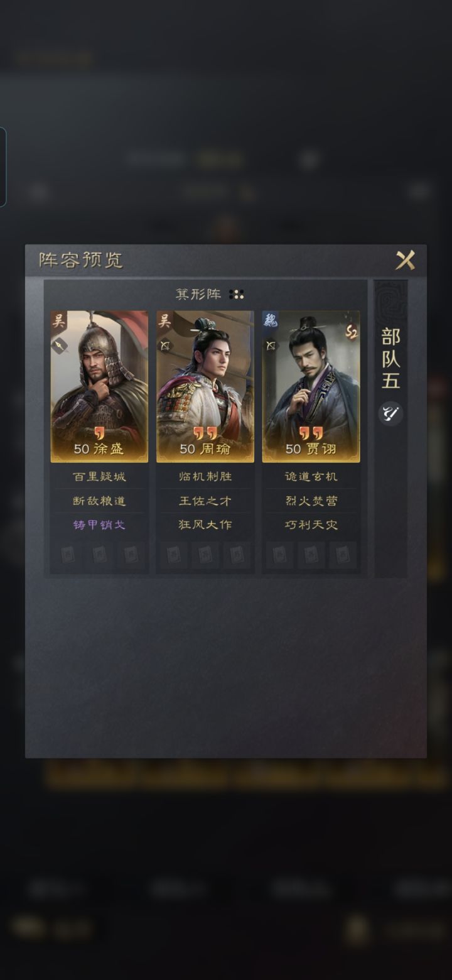Open 徐盛 general portrait card
The image size is (452, 980).
pyautogui.click(x=100, y=386)
